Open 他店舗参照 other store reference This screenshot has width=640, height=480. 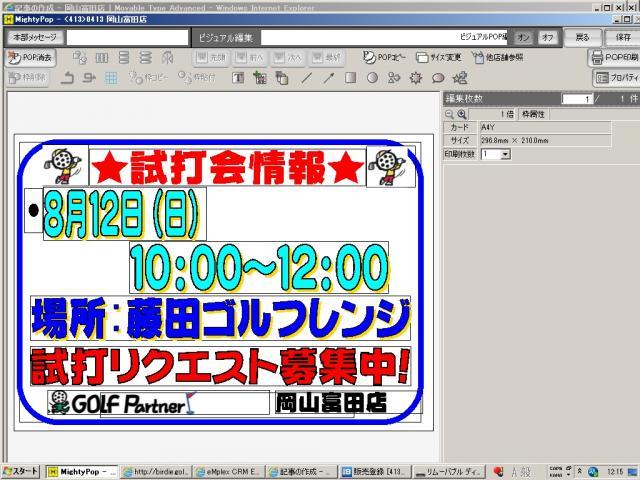click(x=497, y=58)
